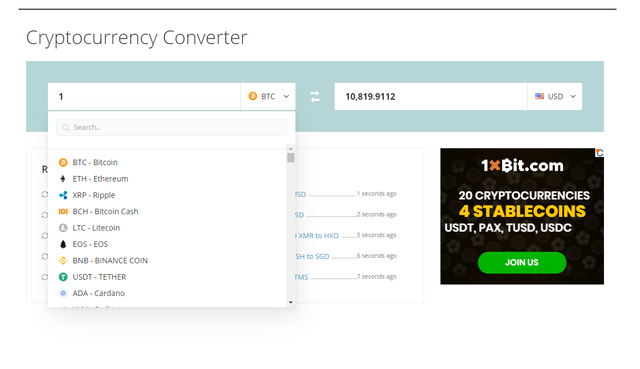Click the Bitcoin coin icon in dropdown list

63,162
